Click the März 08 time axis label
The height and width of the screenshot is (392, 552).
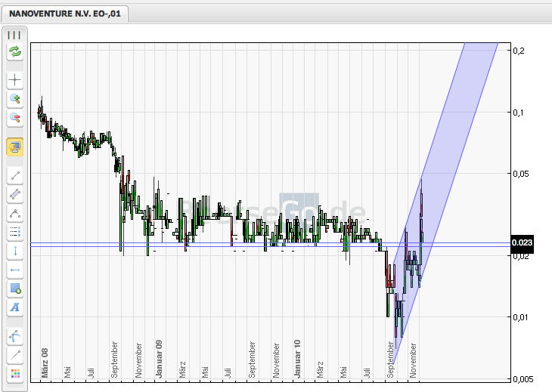click(x=45, y=363)
